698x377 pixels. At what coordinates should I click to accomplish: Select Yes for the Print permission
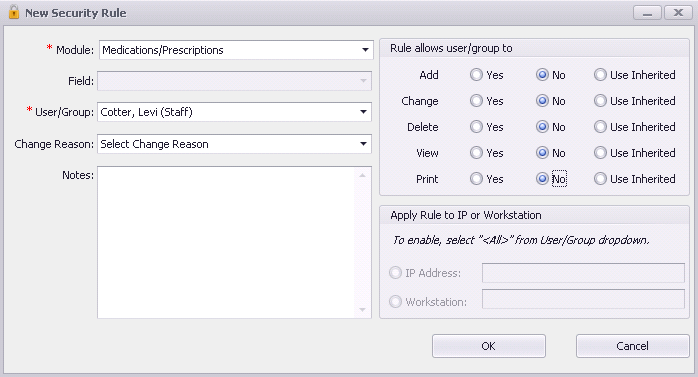(x=476, y=179)
